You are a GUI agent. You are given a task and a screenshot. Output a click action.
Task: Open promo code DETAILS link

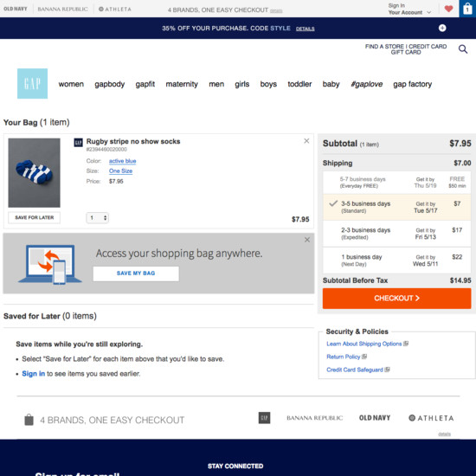pyautogui.click(x=306, y=29)
